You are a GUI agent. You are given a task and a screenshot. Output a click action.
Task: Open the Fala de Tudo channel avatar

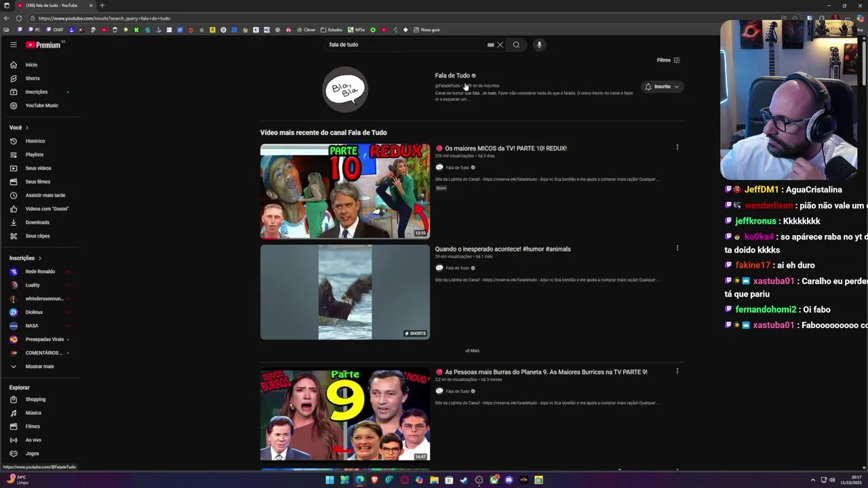coord(345,89)
